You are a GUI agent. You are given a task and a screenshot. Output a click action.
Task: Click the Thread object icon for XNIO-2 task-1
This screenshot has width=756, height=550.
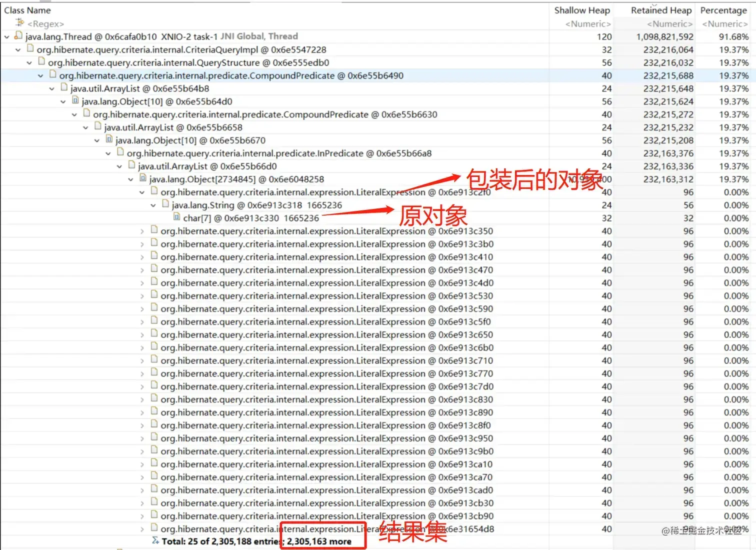pyautogui.click(x=18, y=35)
